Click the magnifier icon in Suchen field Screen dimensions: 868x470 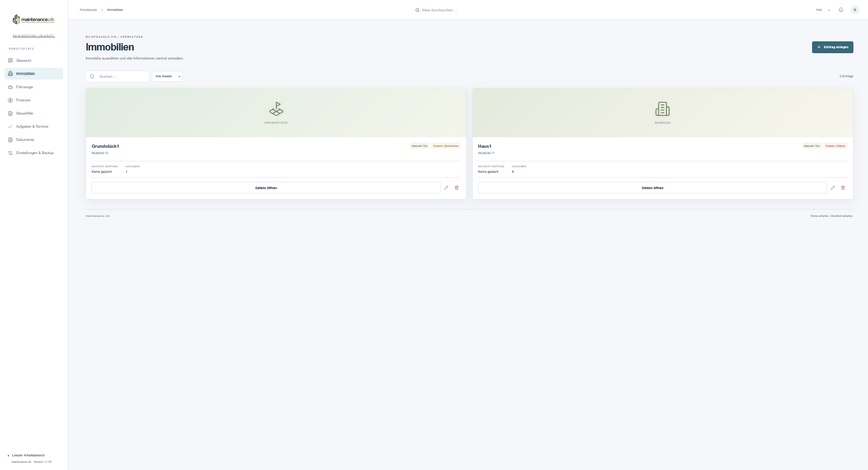click(92, 76)
